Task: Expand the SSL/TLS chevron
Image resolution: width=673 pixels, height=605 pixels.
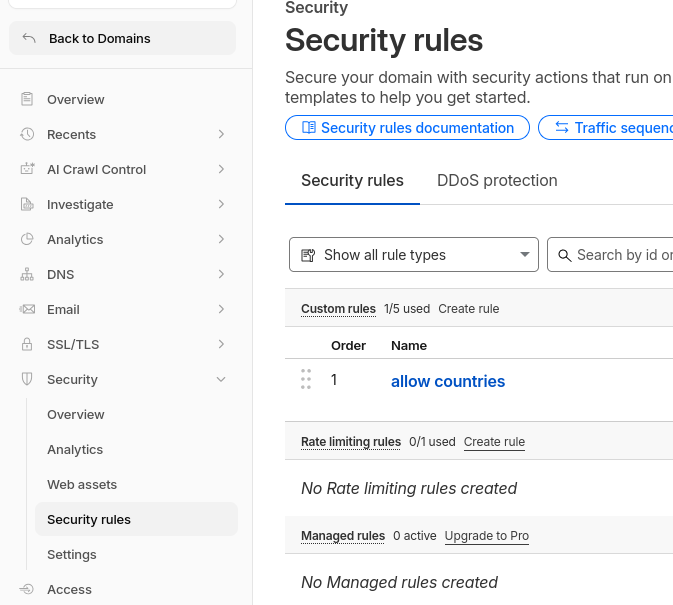Action: 221,344
